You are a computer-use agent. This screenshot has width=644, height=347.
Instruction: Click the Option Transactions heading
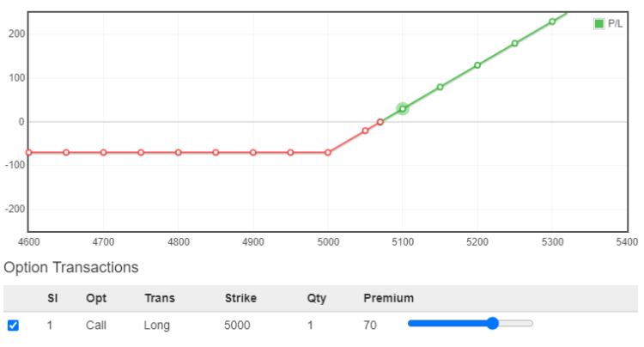tap(71, 267)
